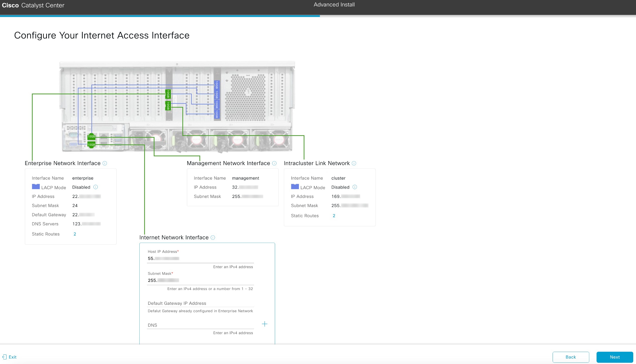Screen dimensions: 636x364
Task: Select the Advanced Install header label
Action: coord(334,5)
